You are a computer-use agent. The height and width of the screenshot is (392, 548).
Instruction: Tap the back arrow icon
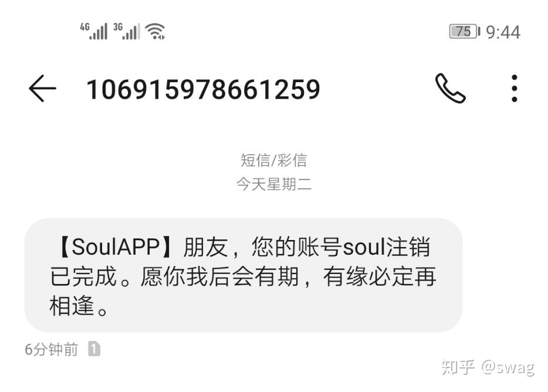pyautogui.click(x=42, y=89)
